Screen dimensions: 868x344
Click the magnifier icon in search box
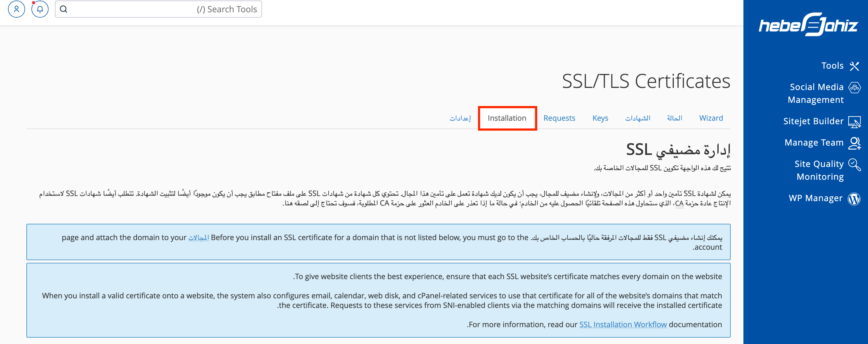(64, 9)
